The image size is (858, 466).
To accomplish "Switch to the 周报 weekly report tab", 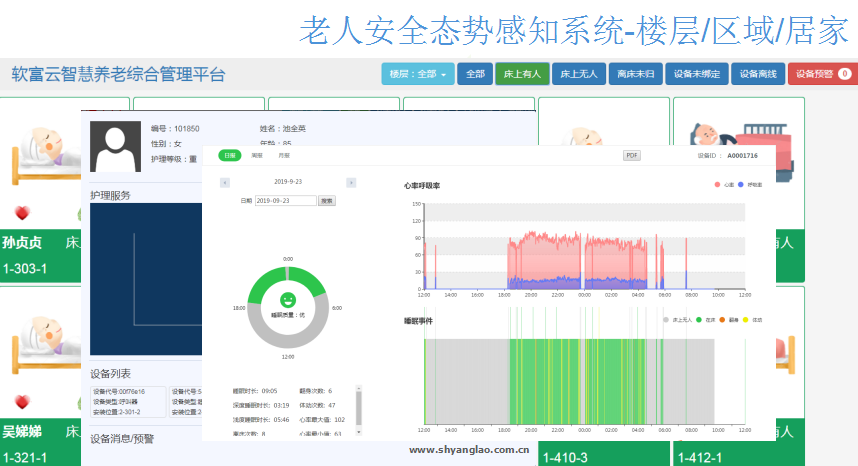I will [257, 155].
